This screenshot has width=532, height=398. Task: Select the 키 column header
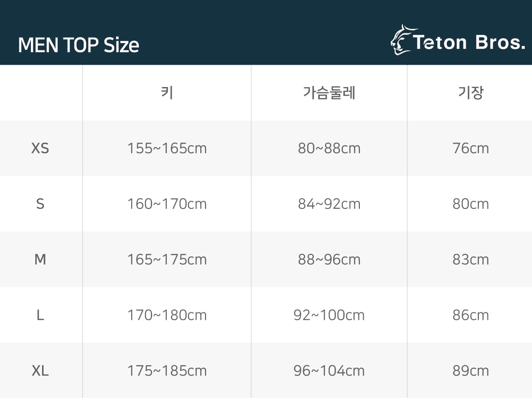(167, 92)
